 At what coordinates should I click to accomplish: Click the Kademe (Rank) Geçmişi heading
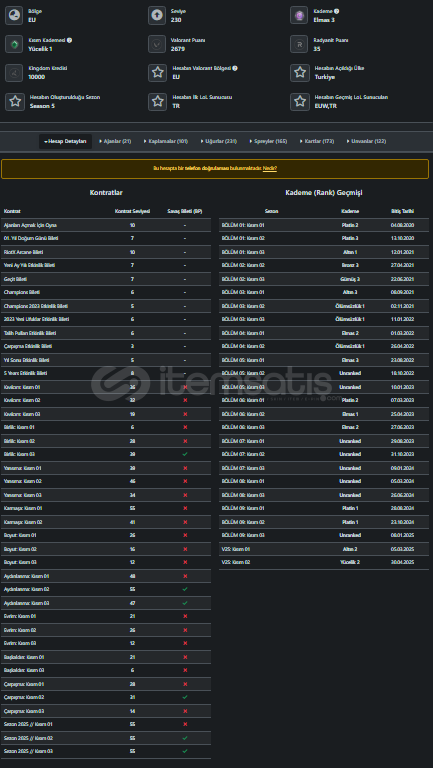click(x=324, y=193)
